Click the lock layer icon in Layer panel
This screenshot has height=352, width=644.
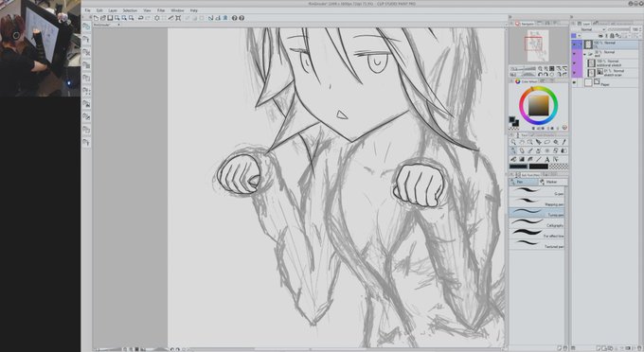point(612,36)
